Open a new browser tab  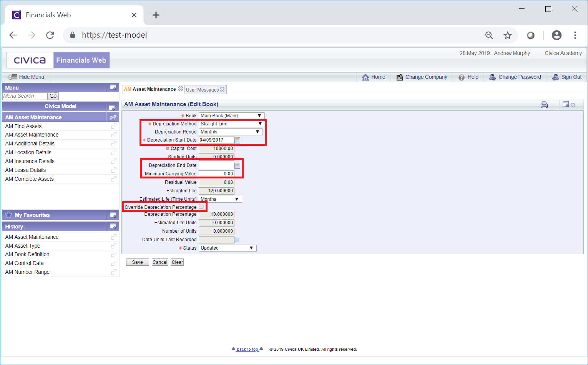(156, 15)
